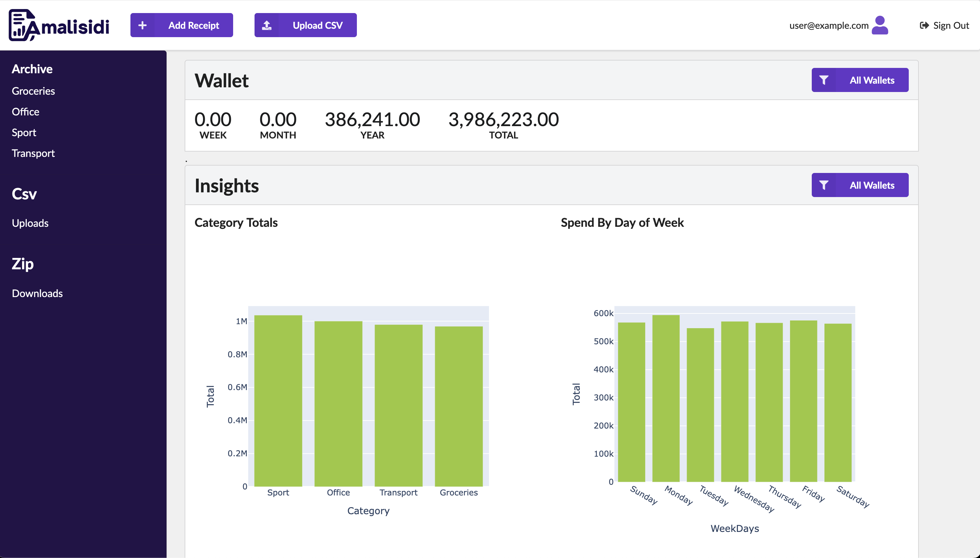Open CSV Uploads page
Viewport: 980px width, 558px height.
(30, 223)
